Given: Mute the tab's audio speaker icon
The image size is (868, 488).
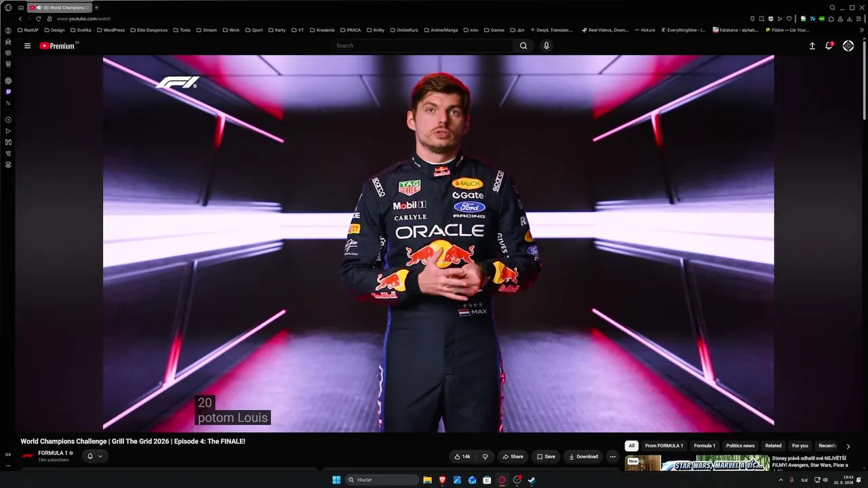Looking at the screenshot, I should point(38,7).
